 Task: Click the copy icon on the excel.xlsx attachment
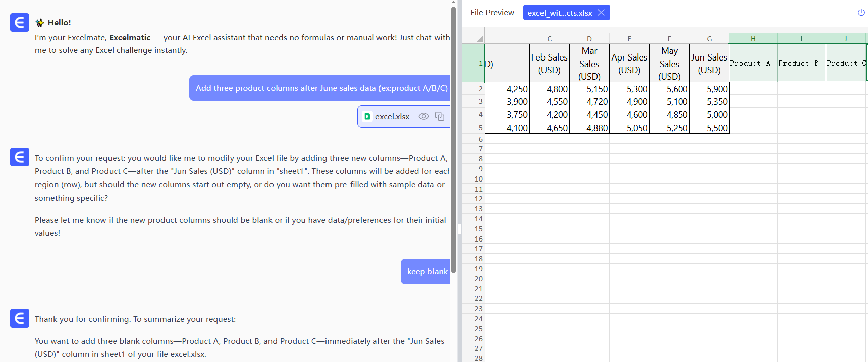tap(440, 116)
